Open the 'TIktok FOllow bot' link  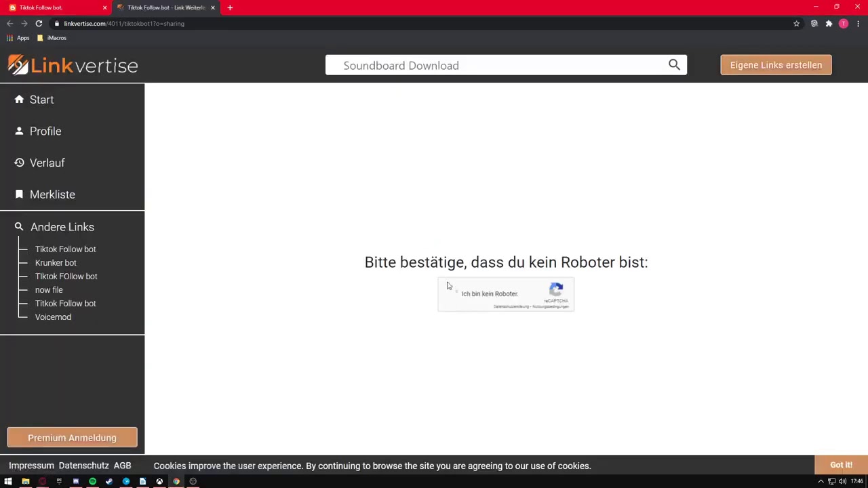tap(66, 277)
